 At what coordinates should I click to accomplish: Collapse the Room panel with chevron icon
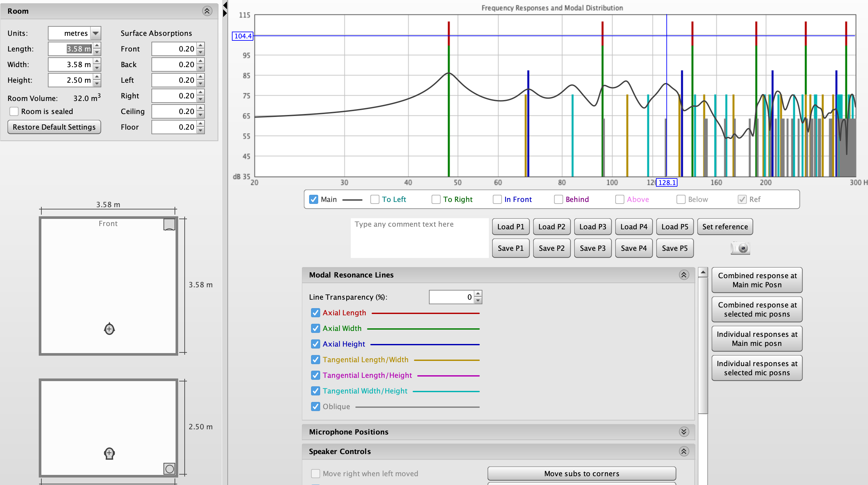pyautogui.click(x=207, y=11)
